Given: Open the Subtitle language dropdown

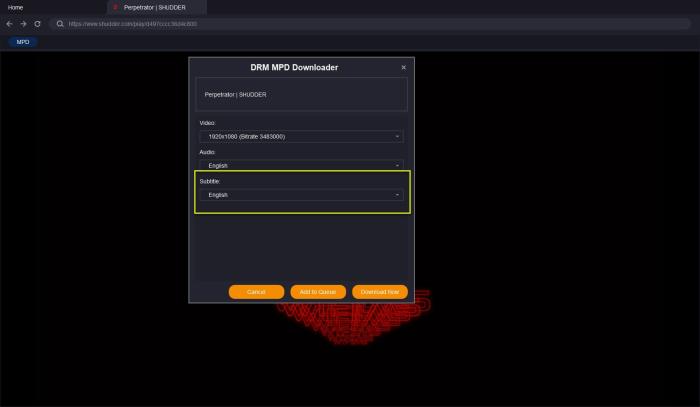Looking at the screenshot, I should [x=301, y=195].
